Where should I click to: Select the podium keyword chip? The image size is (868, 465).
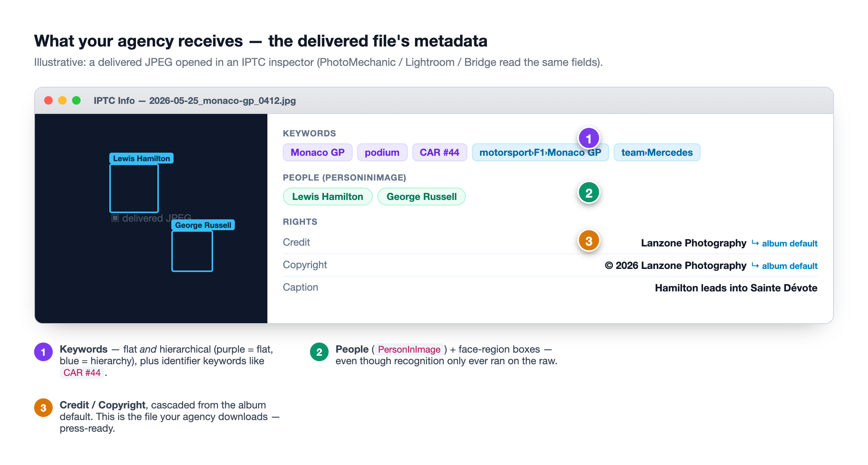point(382,152)
